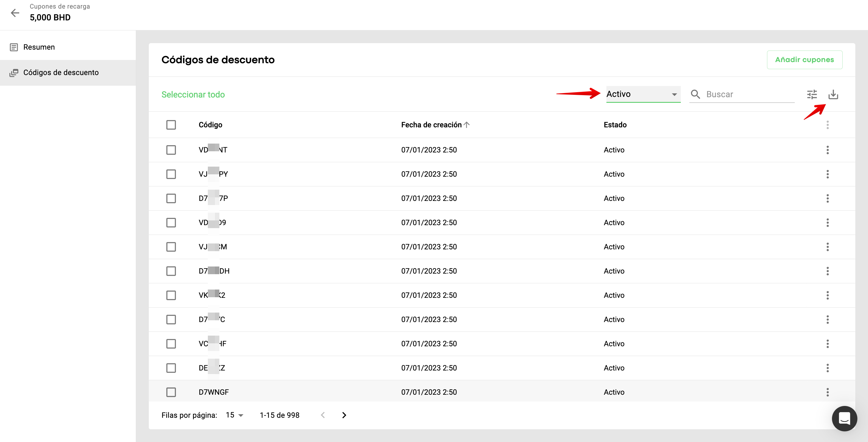The height and width of the screenshot is (442, 868).
Task: Click the download codes icon
Action: (x=833, y=95)
